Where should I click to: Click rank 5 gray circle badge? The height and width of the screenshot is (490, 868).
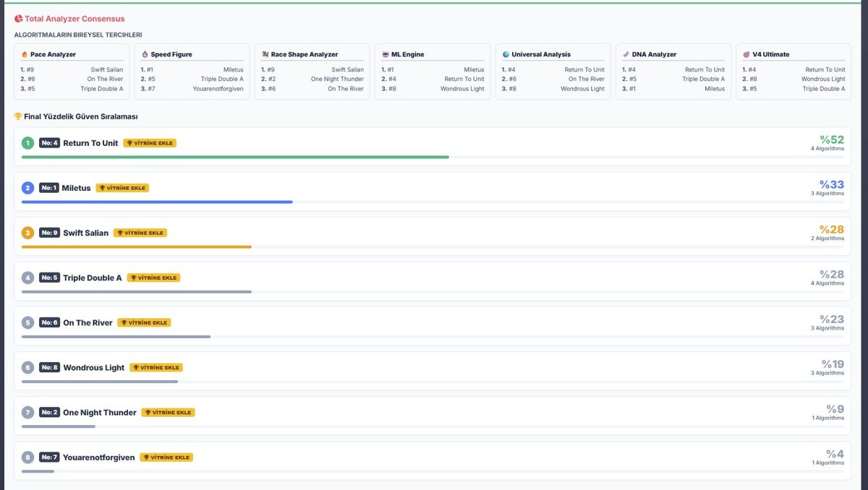(x=27, y=322)
